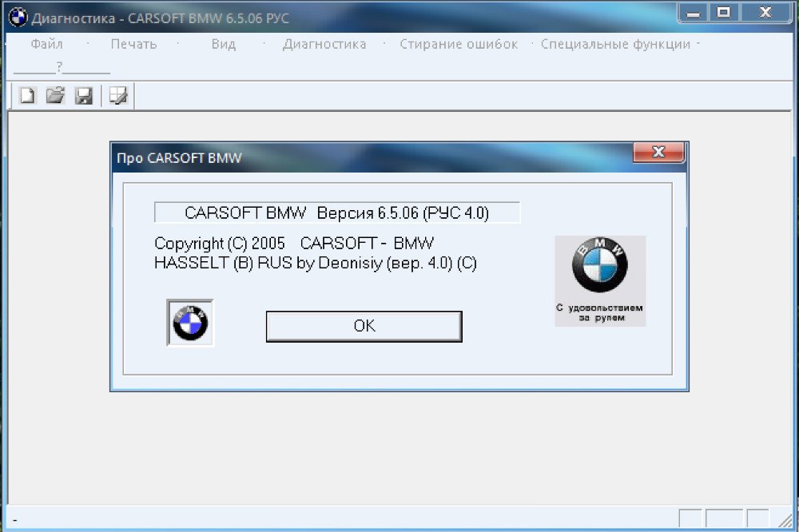Click the С удовольствием за рулем caption

(x=600, y=312)
